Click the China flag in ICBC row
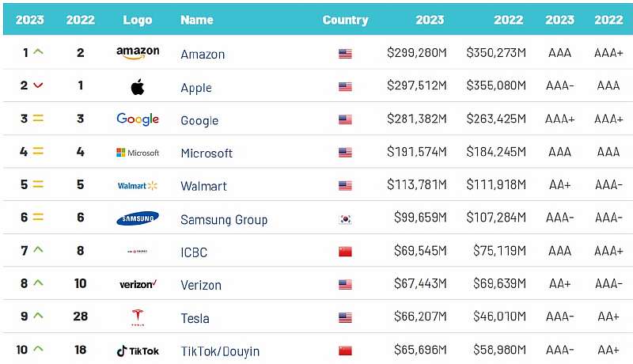633x364 pixels. [345, 252]
